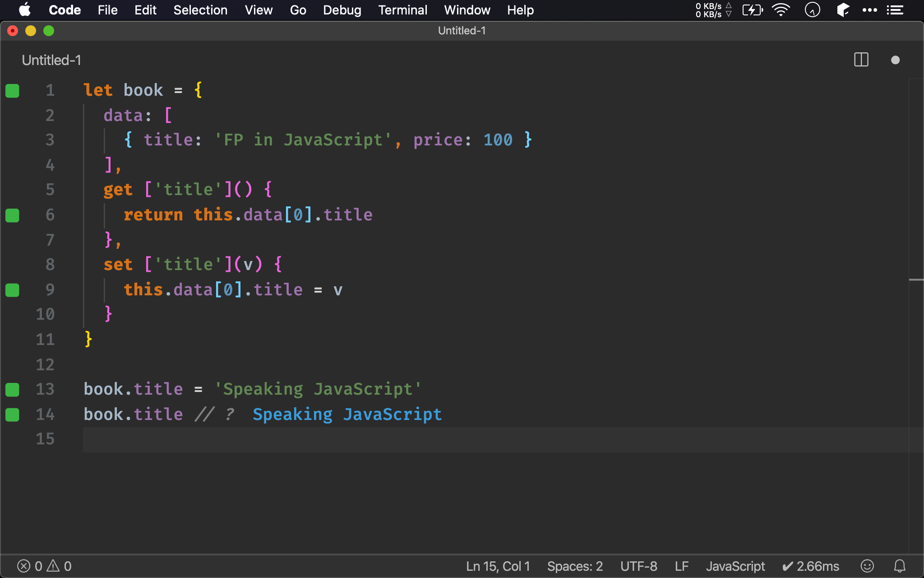Change file encoding UTF-8
Image resolution: width=924 pixels, height=578 pixels.
[638, 566]
